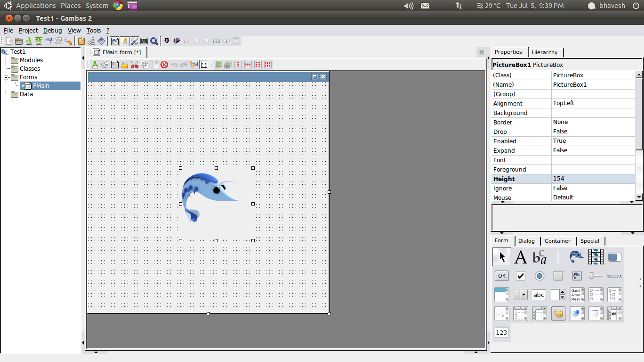This screenshot has width=644, height=362.
Task: Select the TextArea control with Gambas text
Action: coord(577,295)
